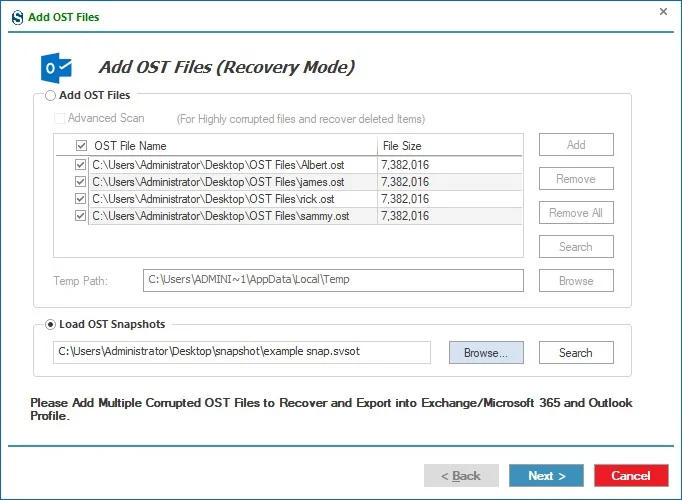
Task: Select the Load OST Snapshots radio button
Action: coord(50,324)
